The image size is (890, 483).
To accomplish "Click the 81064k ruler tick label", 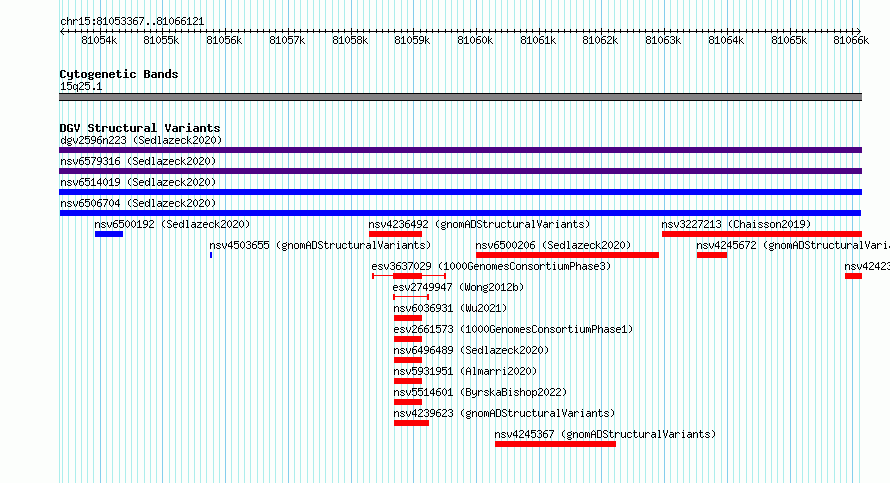I will pyautogui.click(x=727, y=40).
